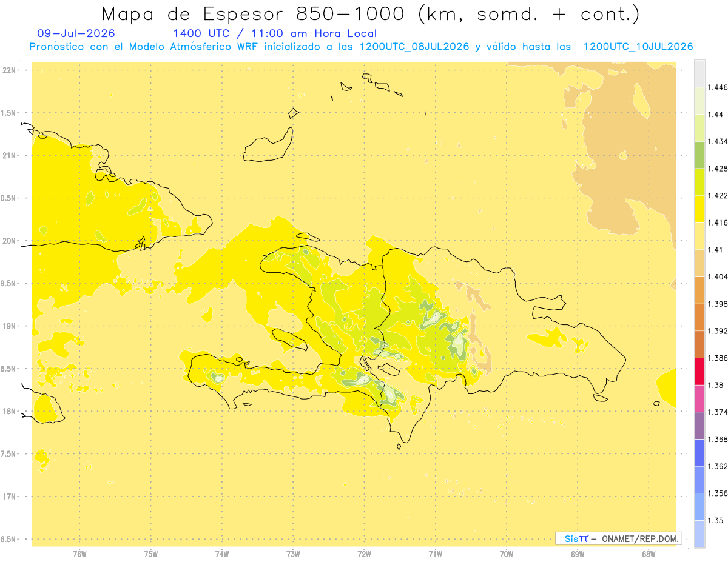This screenshot has width=728, height=562.
Task: Pick the bright yellow swatch between 1.416 and 1.422
Action: [699, 209]
